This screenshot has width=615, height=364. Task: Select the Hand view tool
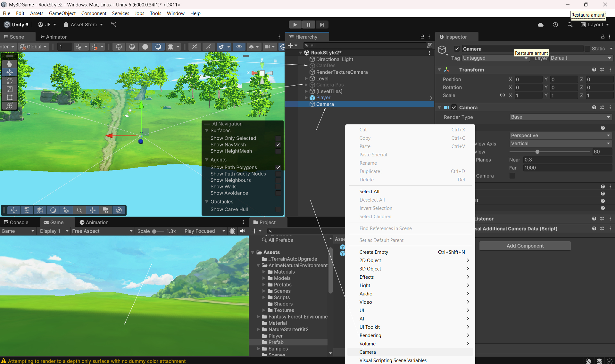[10, 64]
